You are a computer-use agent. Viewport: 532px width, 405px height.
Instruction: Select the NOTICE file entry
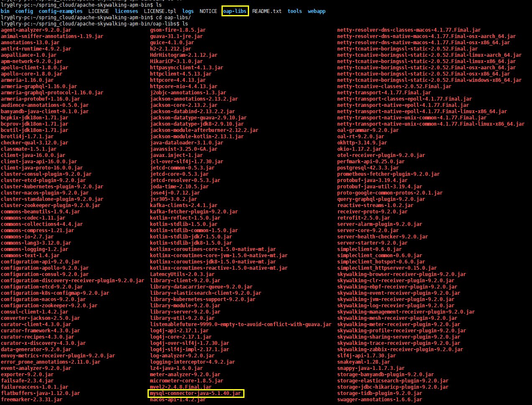(x=208, y=11)
